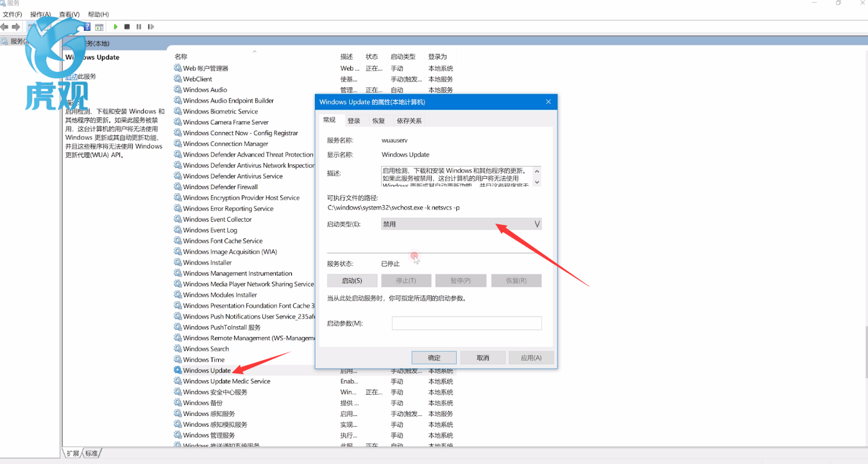Click the gear icon of Windows Font Cache Service
This screenshot has height=464, width=868.
click(178, 241)
